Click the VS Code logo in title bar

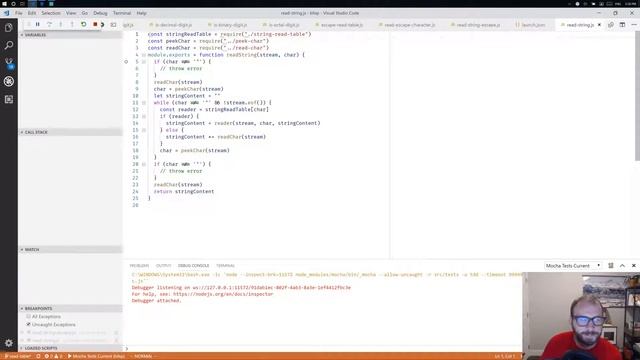pos(6,13)
